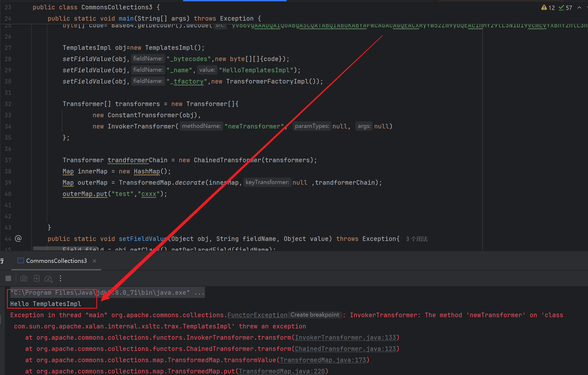Viewport: 588px width, 375px height.
Task: Click the "HelloTemplatesImpl" string on line 29
Action: 256,70
